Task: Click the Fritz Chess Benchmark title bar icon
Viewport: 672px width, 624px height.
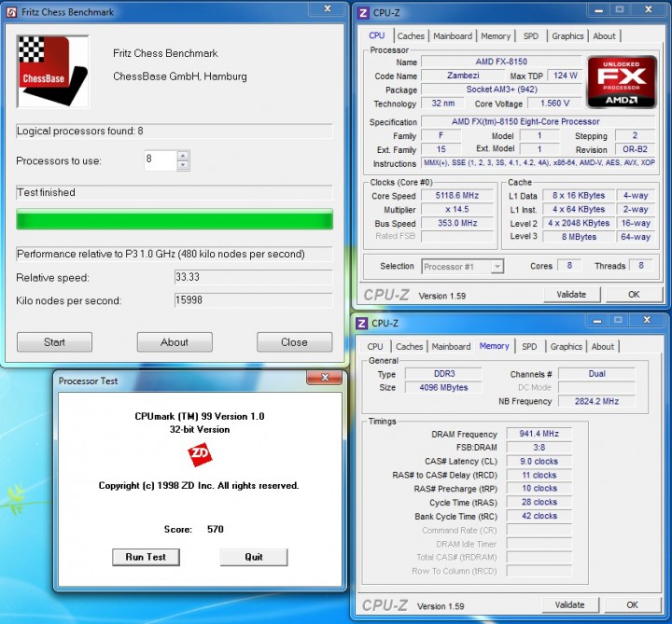Action: (x=11, y=12)
